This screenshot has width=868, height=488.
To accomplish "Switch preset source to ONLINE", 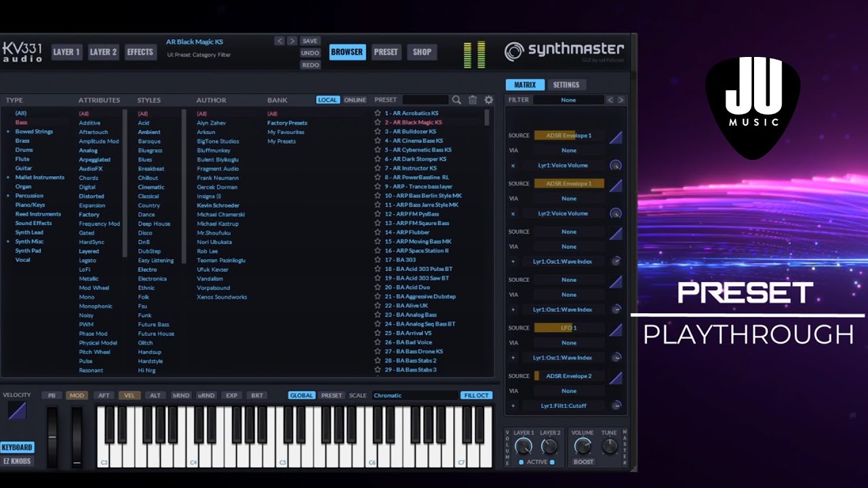I will [x=355, y=100].
